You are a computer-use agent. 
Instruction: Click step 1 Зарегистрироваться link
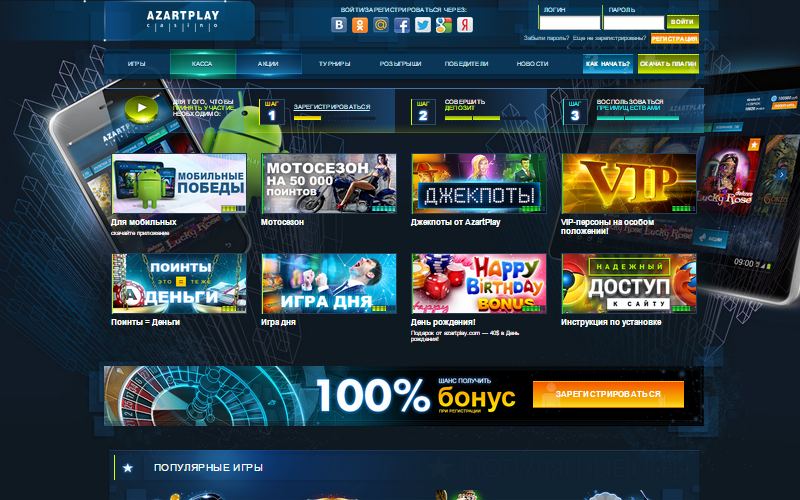[332, 107]
